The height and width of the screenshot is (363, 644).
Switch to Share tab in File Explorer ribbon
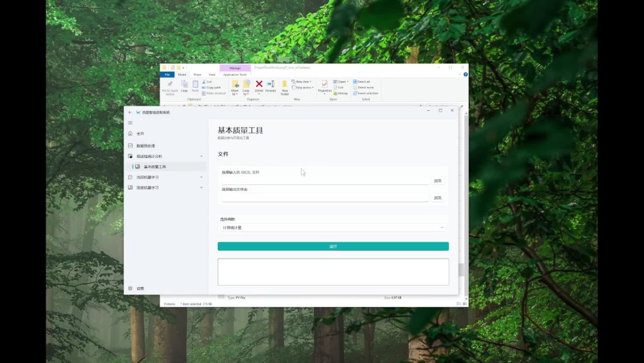[197, 74]
